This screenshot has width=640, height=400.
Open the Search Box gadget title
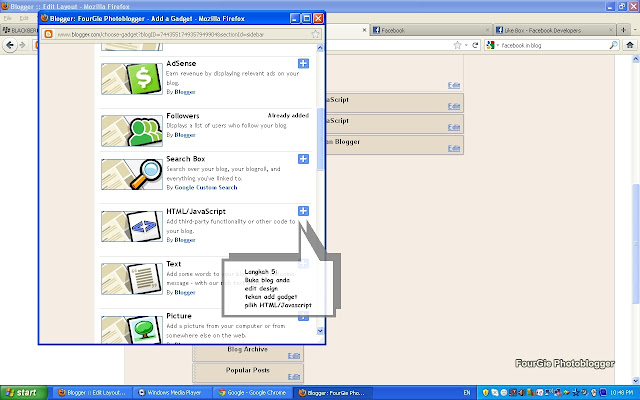(x=186, y=159)
